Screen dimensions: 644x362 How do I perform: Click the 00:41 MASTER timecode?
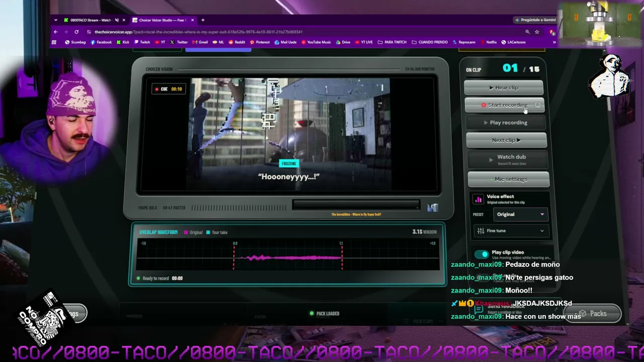tap(174, 208)
